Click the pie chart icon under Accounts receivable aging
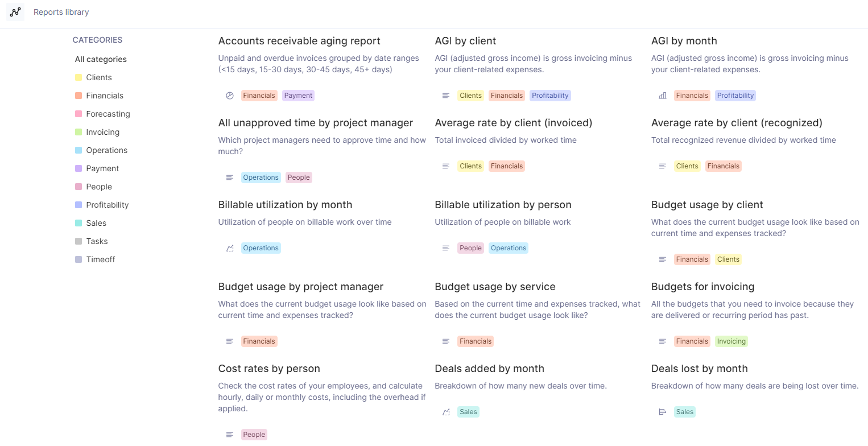Image resolution: width=868 pixels, height=446 pixels. (x=230, y=96)
